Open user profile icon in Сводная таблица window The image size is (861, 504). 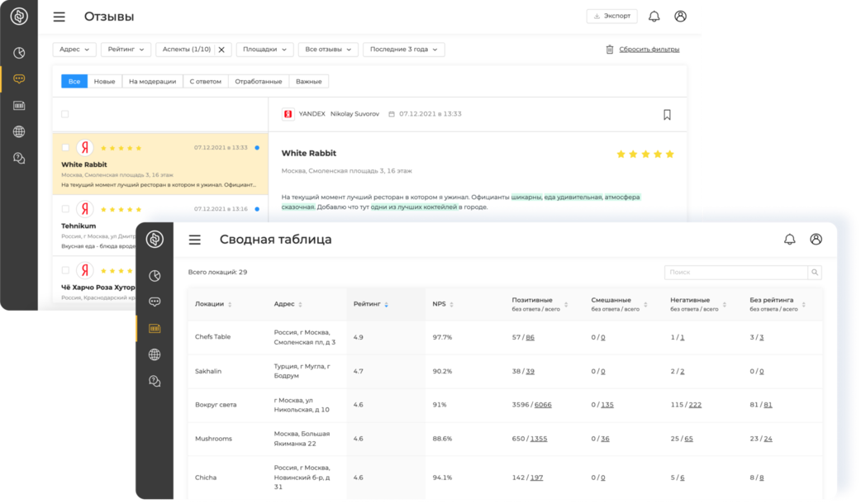point(816,240)
